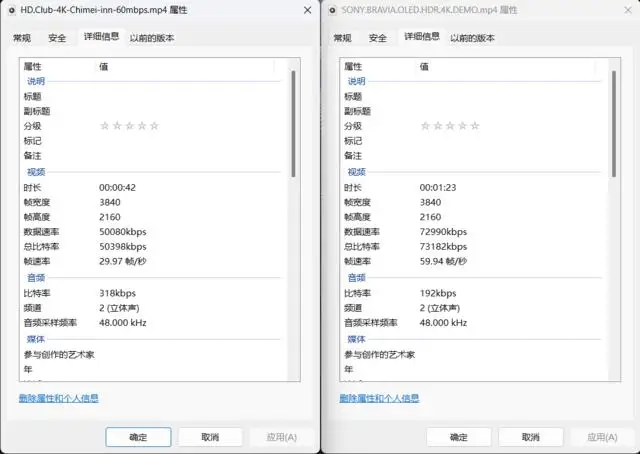Select the 详细信息 tab in HD.Club window
Viewport: 640px width, 454px height.
pyautogui.click(x=101, y=37)
